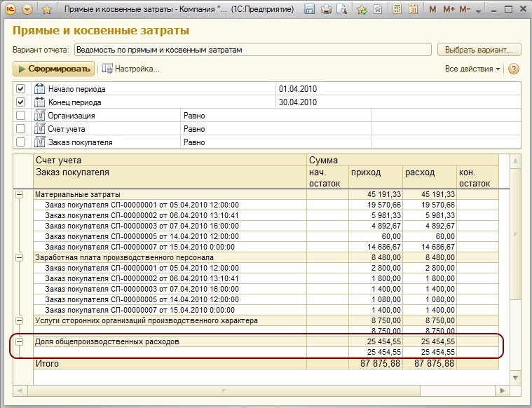Viewport: 532px width, 408px height.
Task: Click the Сформировать button
Action: click(x=54, y=69)
